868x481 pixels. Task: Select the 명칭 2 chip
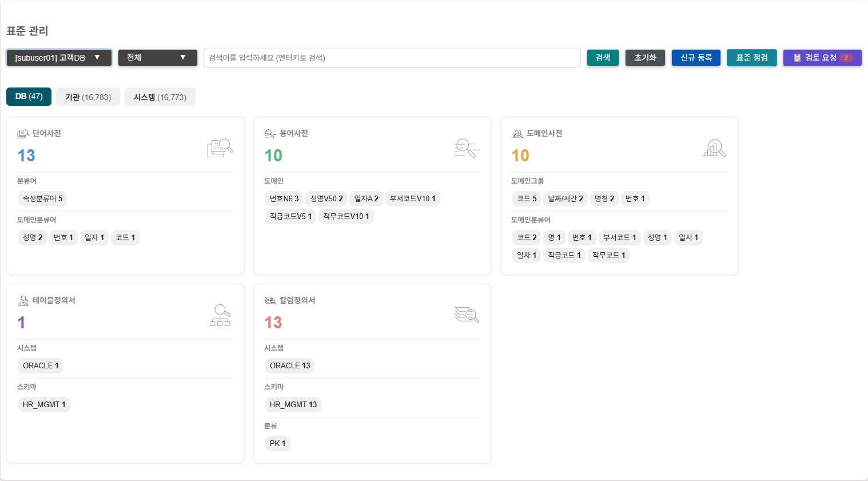tap(604, 198)
